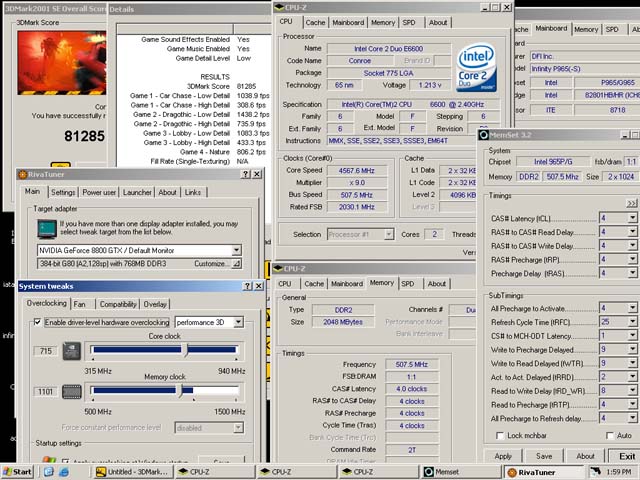
Task: Switch to Cache tab in top CPU-Z
Action: coord(316,23)
